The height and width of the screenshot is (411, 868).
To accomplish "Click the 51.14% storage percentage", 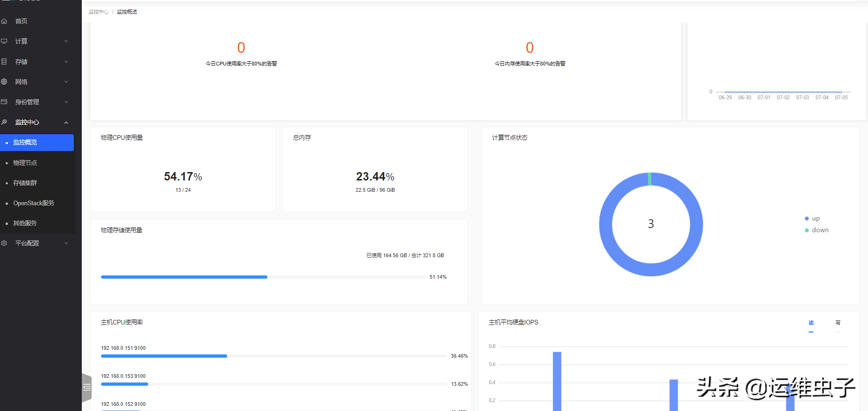I will [x=438, y=277].
